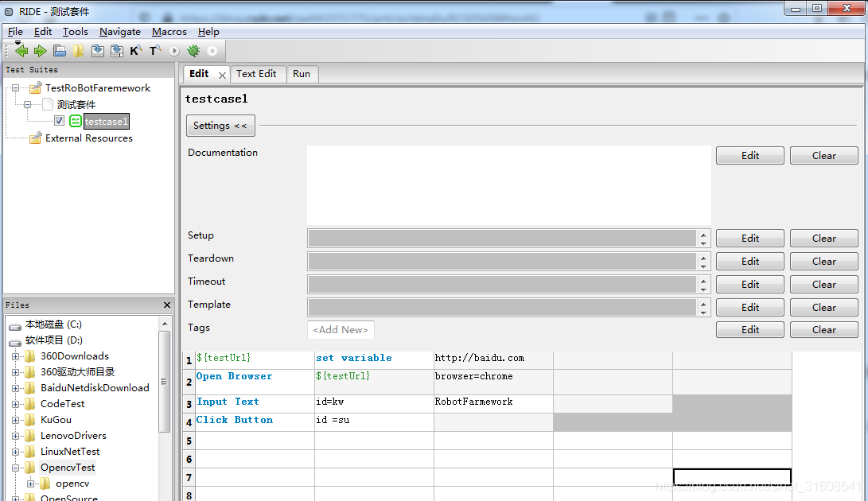Run tests in debug mode bug icon
The image size is (868, 501).
193,51
